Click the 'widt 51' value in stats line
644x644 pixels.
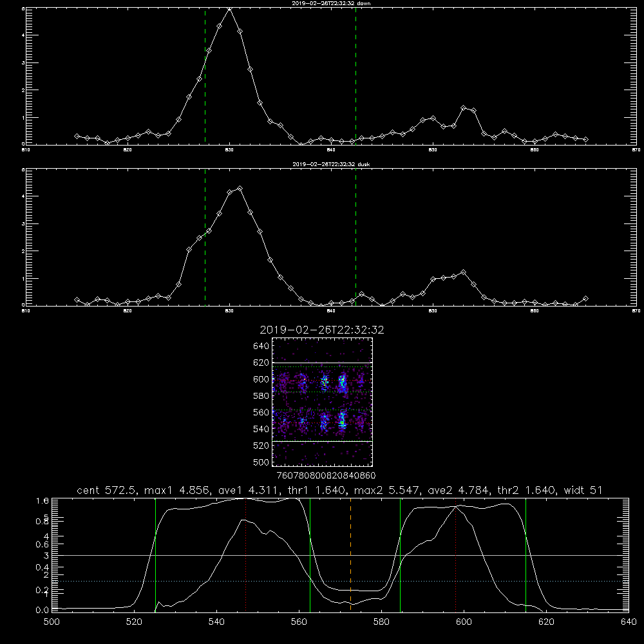click(x=583, y=490)
